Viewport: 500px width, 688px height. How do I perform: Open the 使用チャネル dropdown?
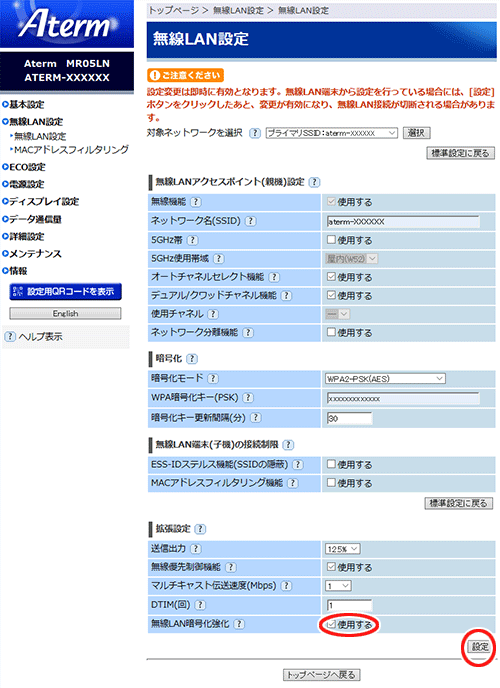tap(338, 314)
